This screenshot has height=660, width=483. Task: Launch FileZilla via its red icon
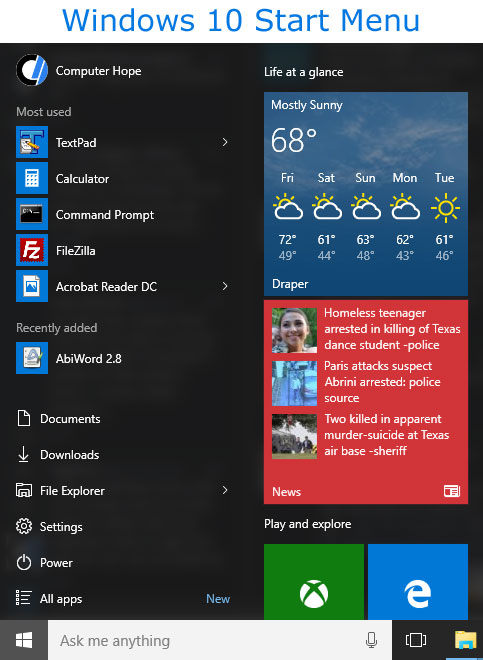click(x=32, y=250)
